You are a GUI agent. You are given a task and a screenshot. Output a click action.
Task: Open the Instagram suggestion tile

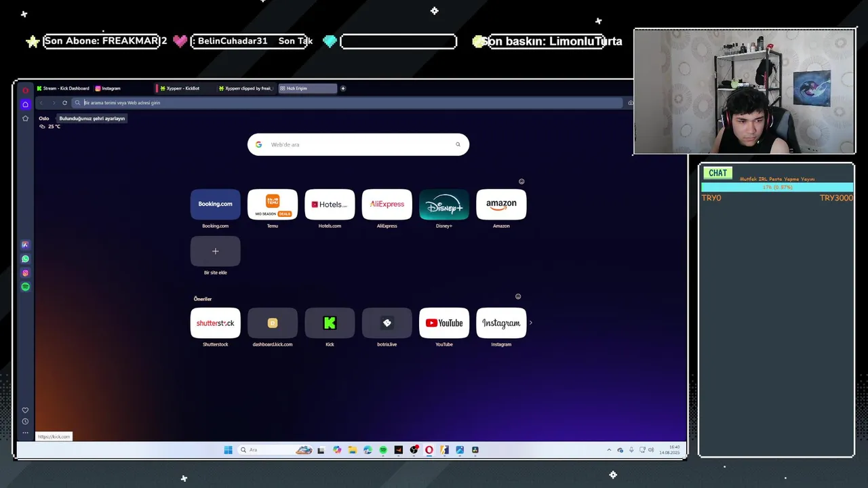(x=501, y=323)
